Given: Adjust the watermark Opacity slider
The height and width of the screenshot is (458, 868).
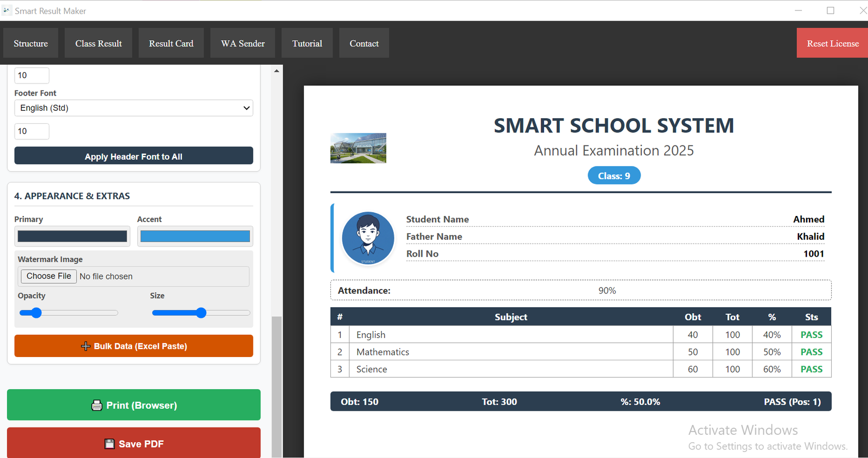Looking at the screenshot, I should click(36, 313).
